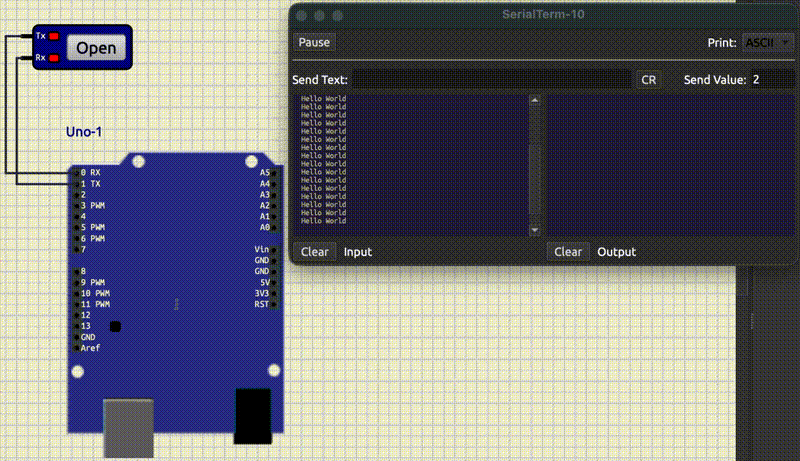Select pin 9 PWM on Arduino
800x461 pixels.
(77, 282)
